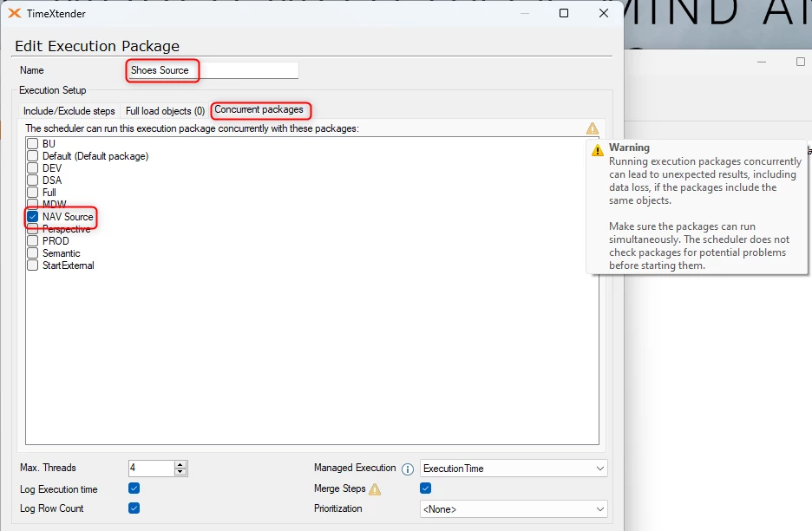This screenshot has width=812, height=531.
Task: Close the Edit Execution Package window
Action: [x=604, y=14]
